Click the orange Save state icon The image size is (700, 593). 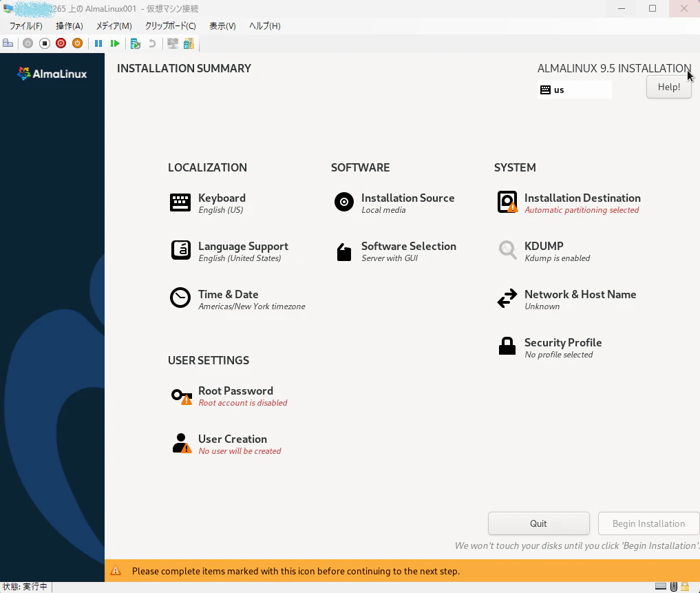(x=77, y=43)
